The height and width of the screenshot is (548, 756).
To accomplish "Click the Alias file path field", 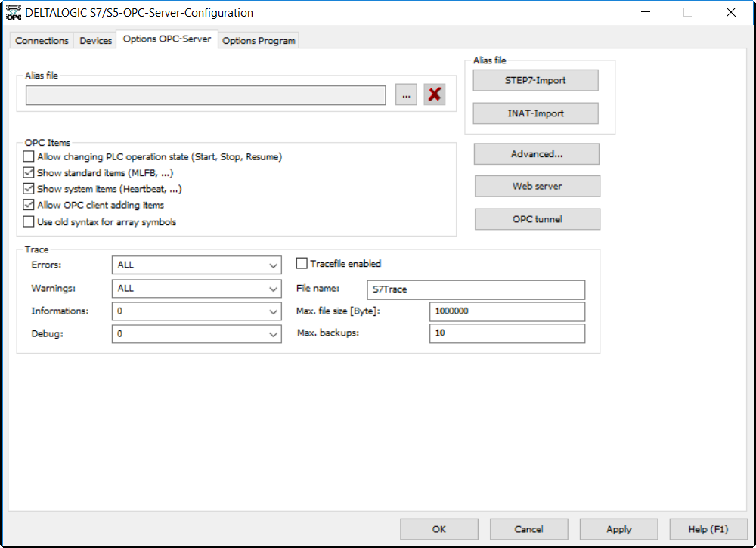I will pos(206,95).
